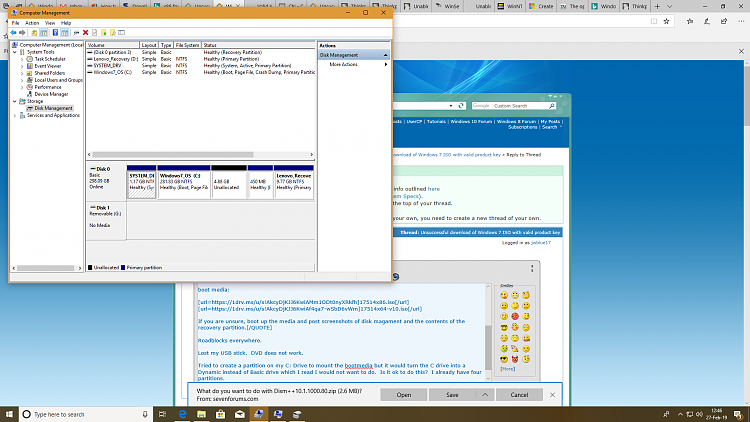The height and width of the screenshot is (422, 750).
Task: Click the Status column header
Action: (x=258, y=45)
